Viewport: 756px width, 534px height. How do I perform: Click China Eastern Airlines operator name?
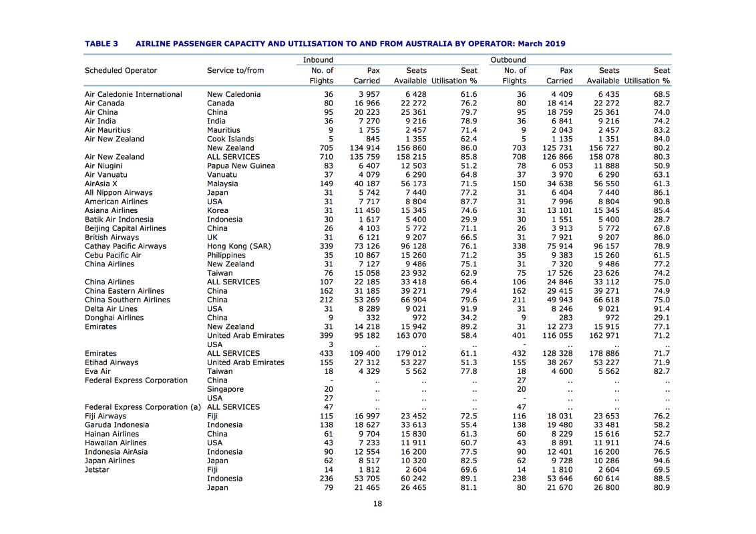point(124,291)
